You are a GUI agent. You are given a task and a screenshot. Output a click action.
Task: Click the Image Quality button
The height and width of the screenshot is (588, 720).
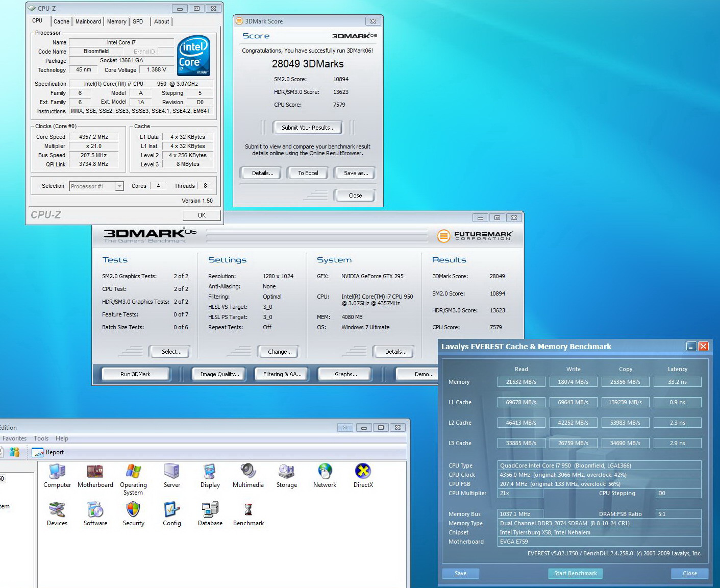pyautogui.click(x=219, y=374)
